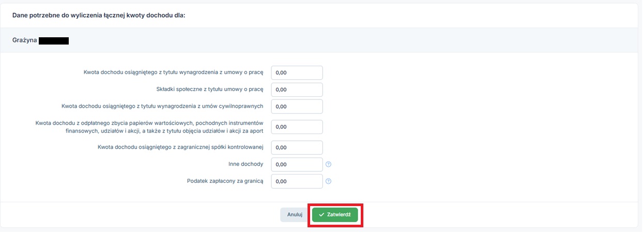
Task: Click the Grażyna name section header
Action: click(25, 40)
